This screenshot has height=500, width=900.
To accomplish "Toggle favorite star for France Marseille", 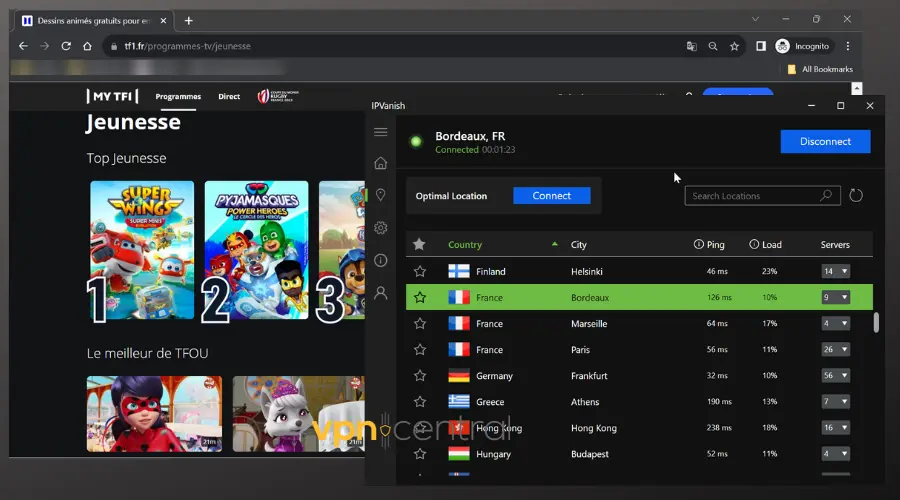I will [x=420, y=324].
